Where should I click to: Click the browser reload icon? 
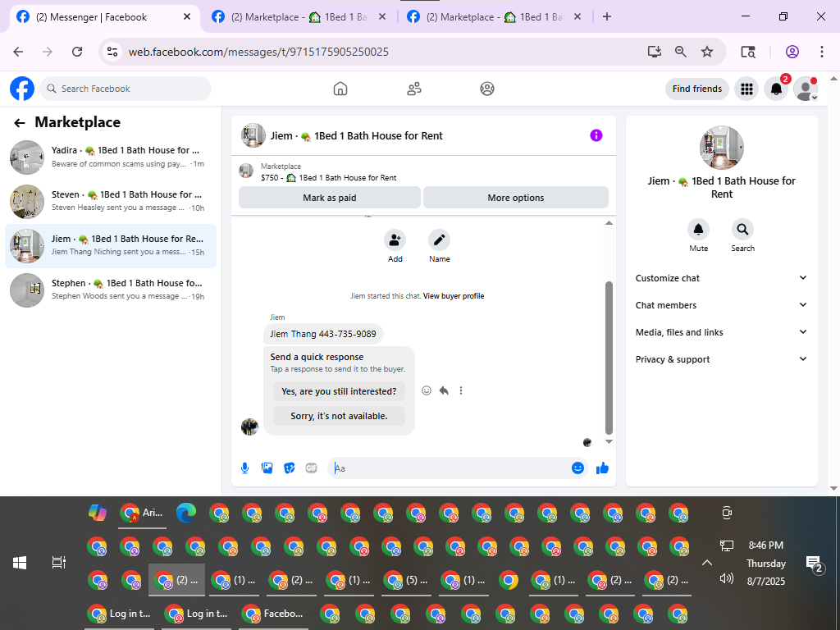(77, 52)
